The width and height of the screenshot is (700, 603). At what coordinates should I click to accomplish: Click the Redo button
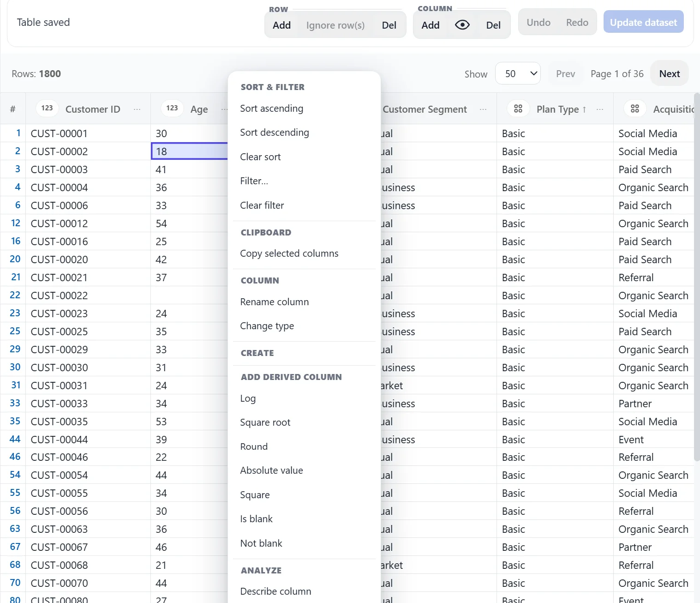click(577, 22)
